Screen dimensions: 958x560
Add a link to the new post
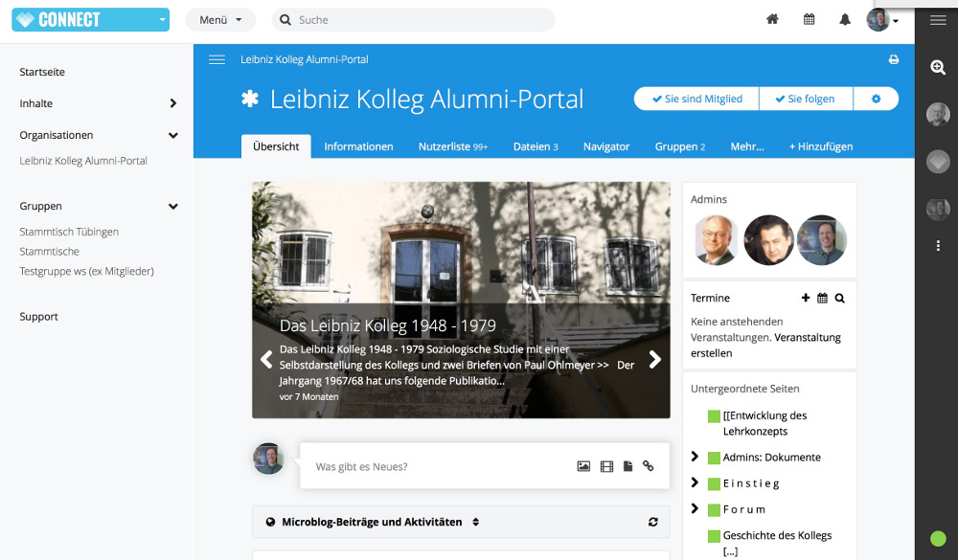pyautogui.click(x=649, y=466)
